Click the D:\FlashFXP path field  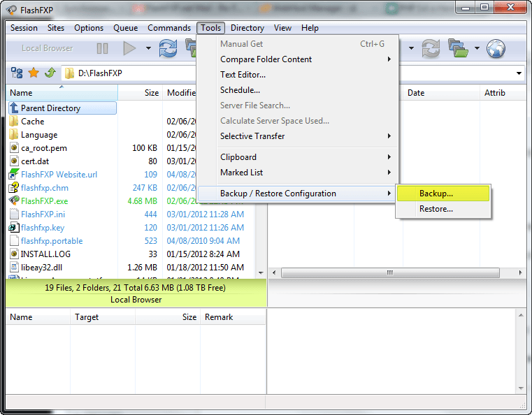pyautogui.click(x=129, y=73)
